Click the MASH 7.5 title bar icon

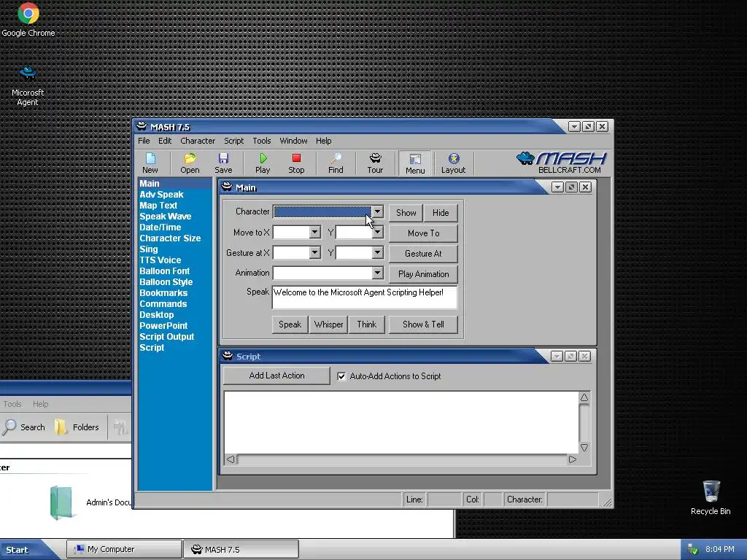click(x=142, y=126)
